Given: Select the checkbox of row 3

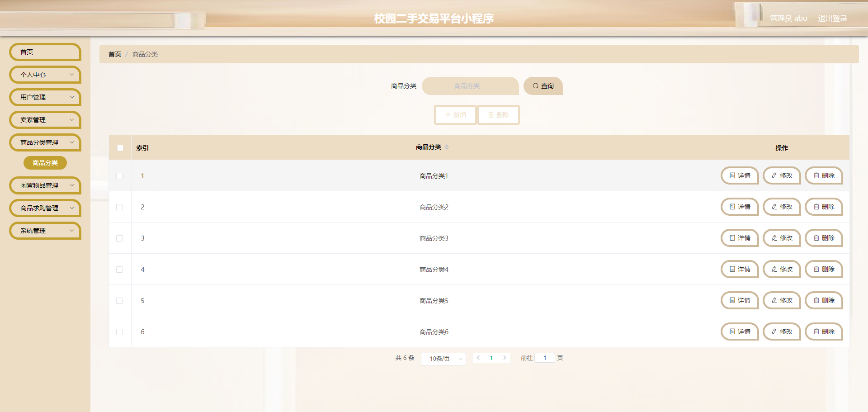Looking at the screenshot, I should click(x=119, y=238).
